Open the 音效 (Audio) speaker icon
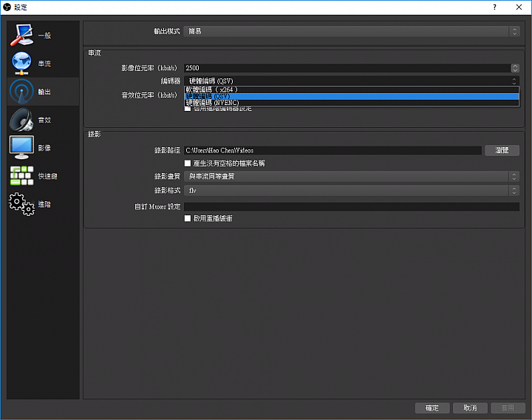 click(x=21, y=120)
